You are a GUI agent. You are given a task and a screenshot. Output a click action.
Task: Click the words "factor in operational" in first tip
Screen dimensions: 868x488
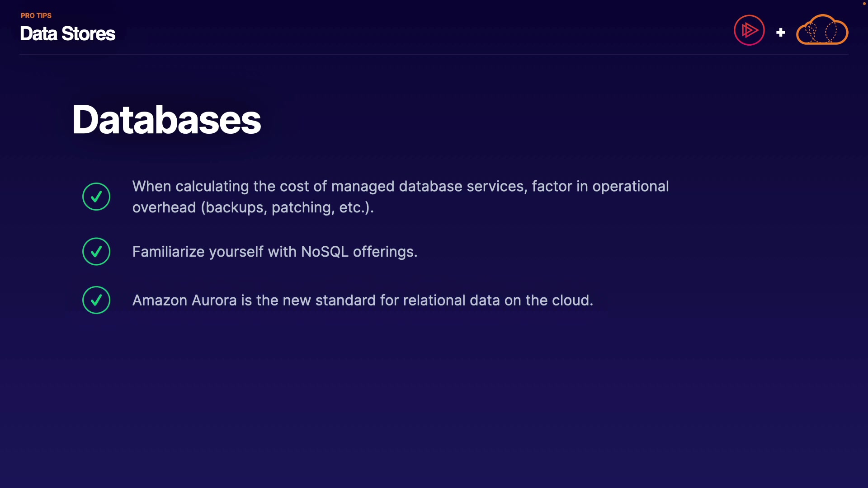tap(600, 186)
